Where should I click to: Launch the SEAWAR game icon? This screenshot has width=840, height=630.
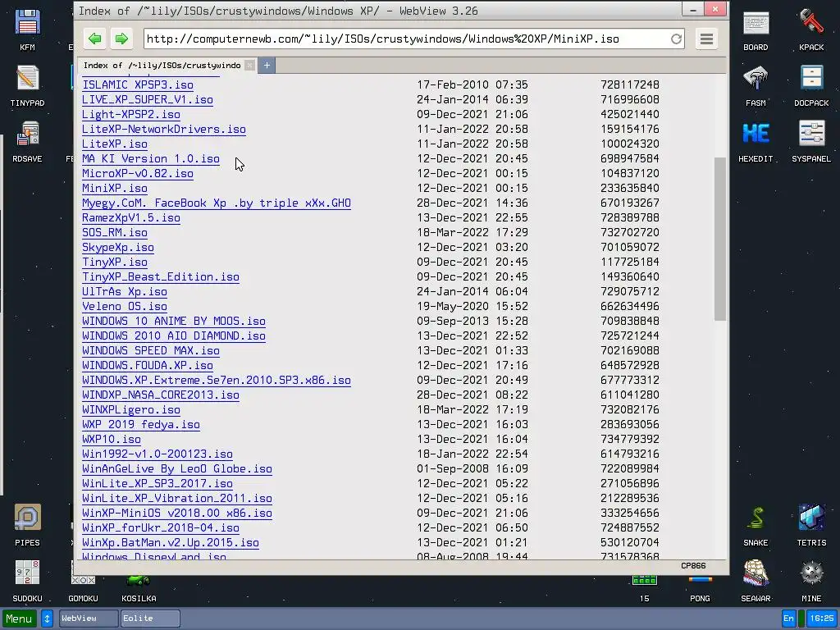(756, 581)
